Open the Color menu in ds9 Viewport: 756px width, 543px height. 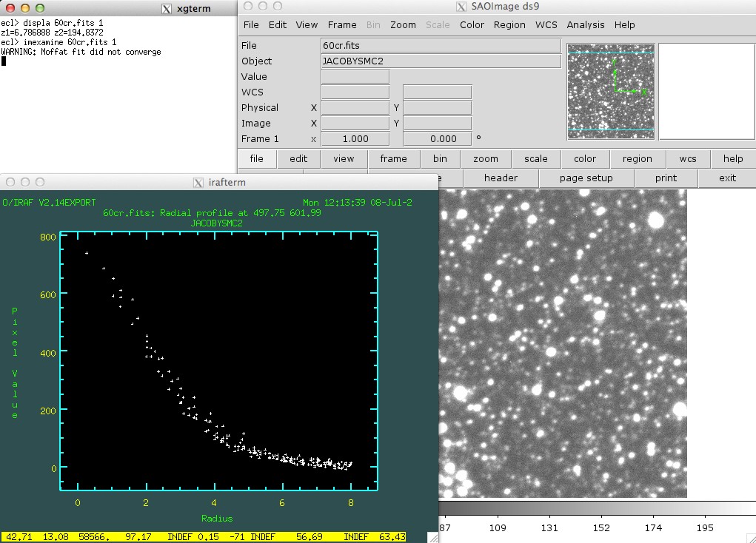[x=472, y=25]
